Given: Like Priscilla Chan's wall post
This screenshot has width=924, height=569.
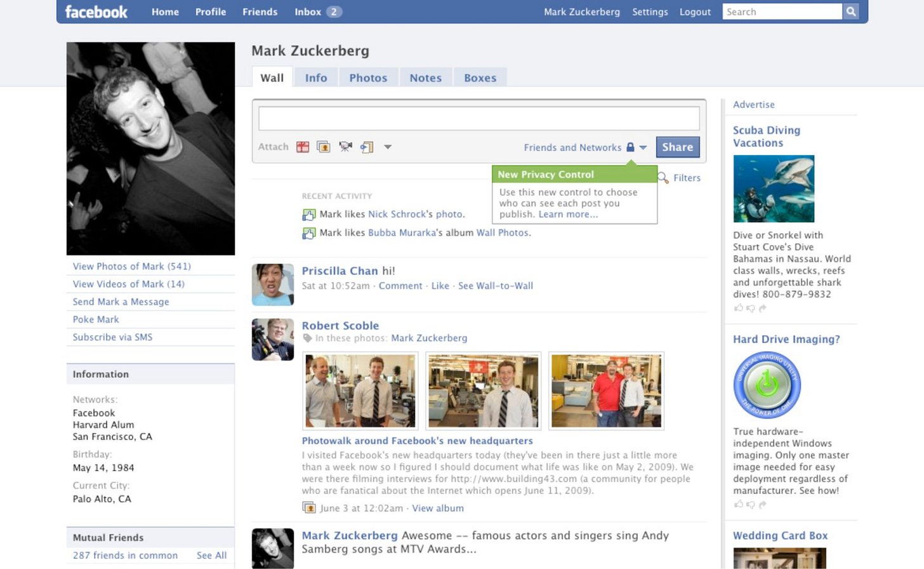Looking at the screenshot, I should [x=439, y=286].
